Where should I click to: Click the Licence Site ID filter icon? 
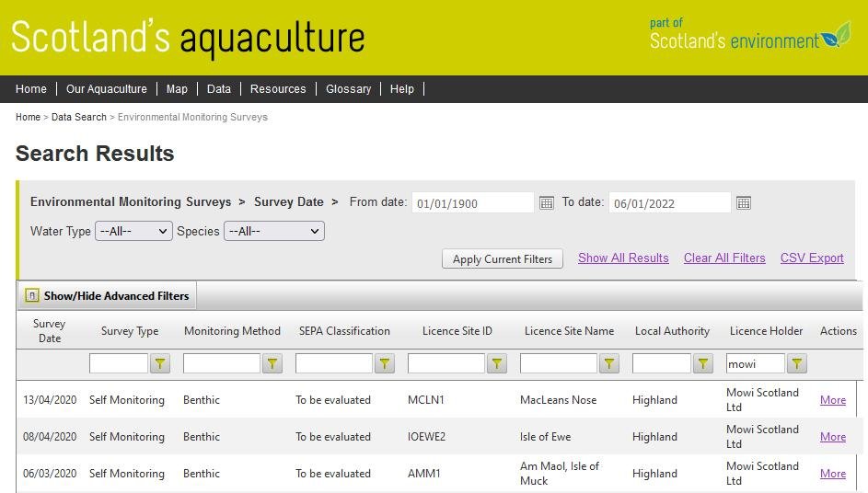497,364
